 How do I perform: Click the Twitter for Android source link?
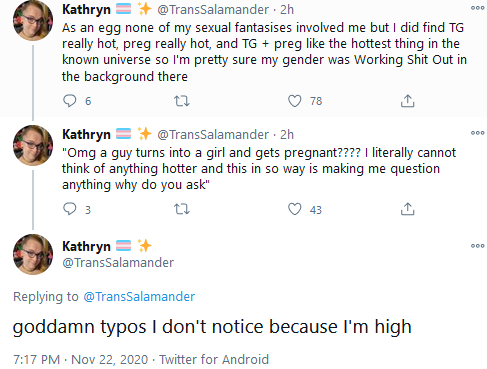click(x=214, y=359)
